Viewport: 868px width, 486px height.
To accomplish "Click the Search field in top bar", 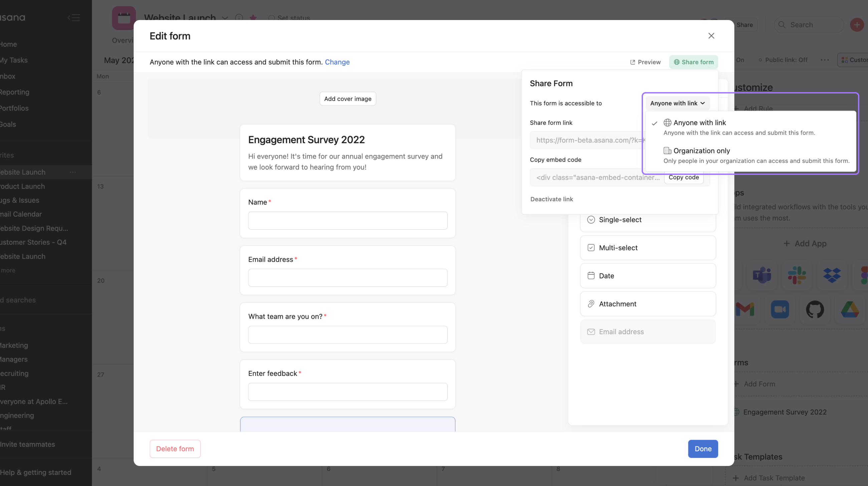I will tap(809, 25).
